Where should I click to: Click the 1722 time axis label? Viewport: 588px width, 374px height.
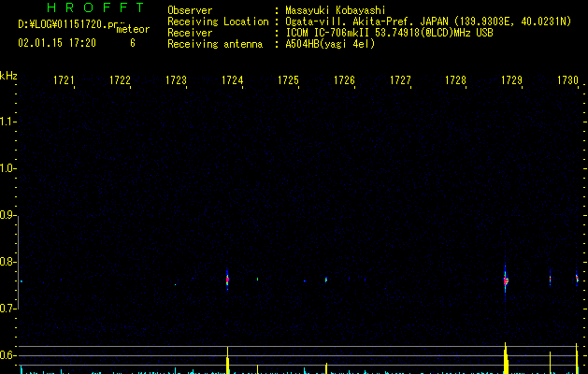coord(120,80)
